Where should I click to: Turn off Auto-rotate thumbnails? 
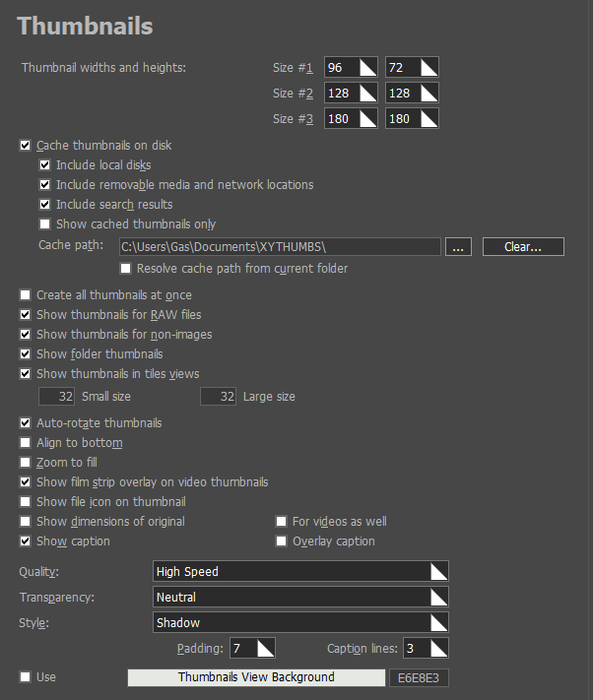coord(25,423)
